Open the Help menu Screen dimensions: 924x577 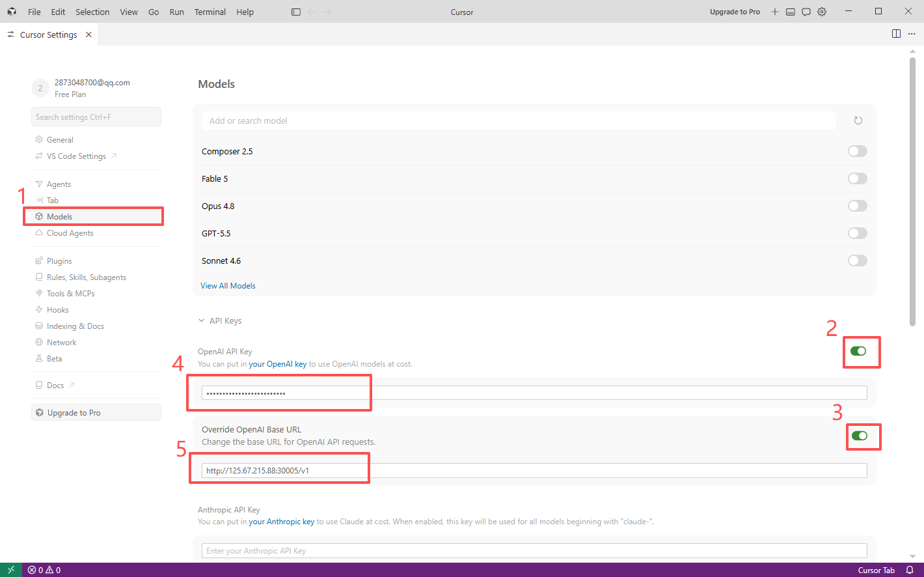[245, 12]
